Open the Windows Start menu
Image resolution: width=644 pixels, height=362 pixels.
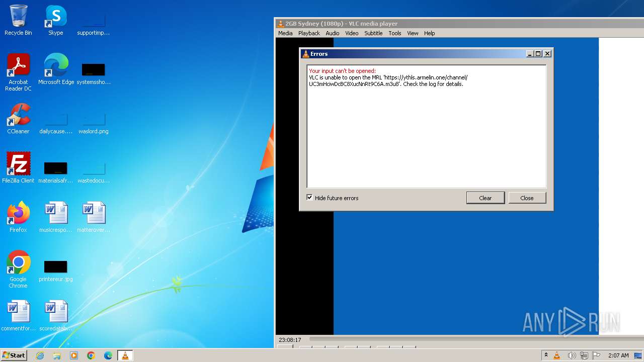point(14,355)
